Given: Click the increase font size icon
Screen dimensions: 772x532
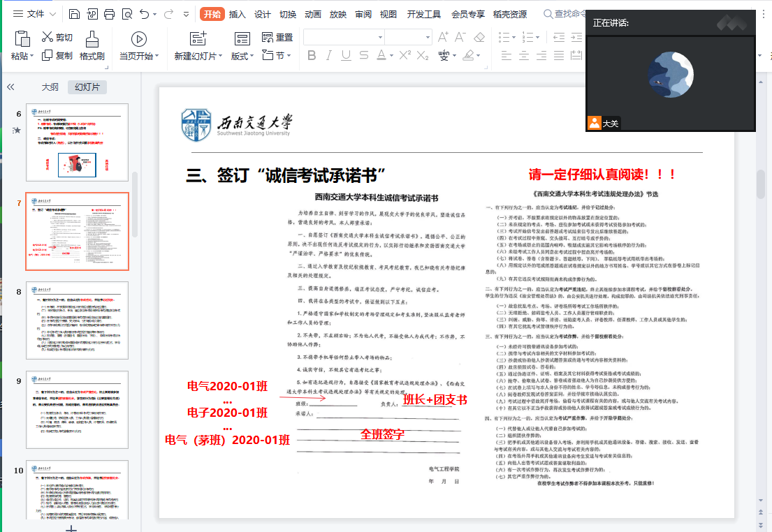Looking at the screenshot, I should 442,37.
